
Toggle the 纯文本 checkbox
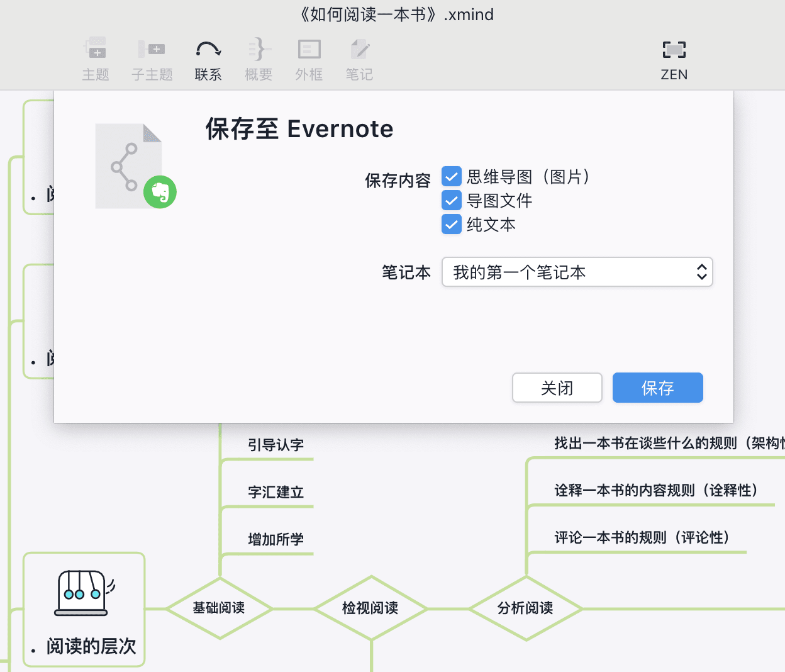pyautogui.click(x=452, y=224)
